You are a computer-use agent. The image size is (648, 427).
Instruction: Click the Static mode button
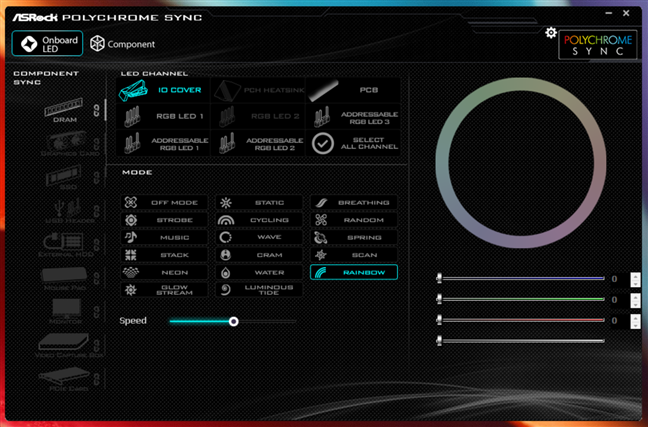click(259, 203)
